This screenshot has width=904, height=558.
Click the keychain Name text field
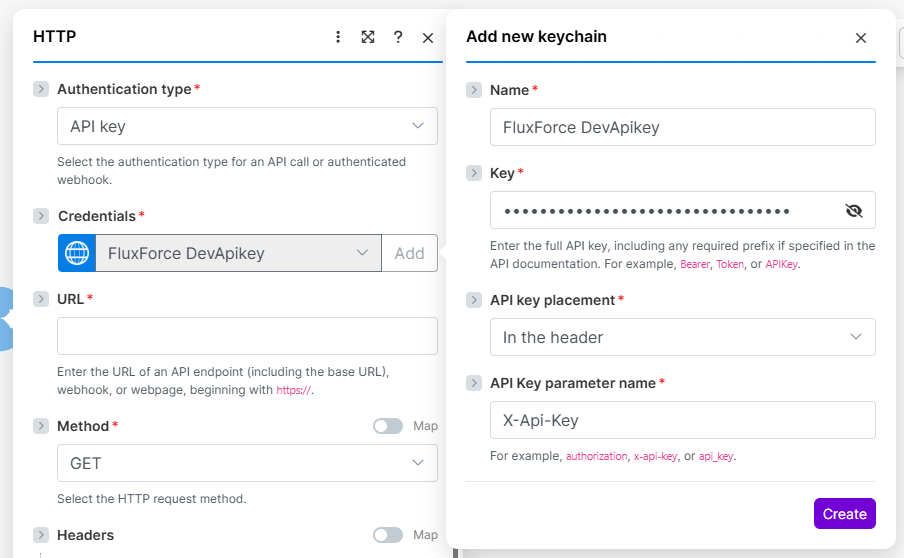tap(682, 127)
